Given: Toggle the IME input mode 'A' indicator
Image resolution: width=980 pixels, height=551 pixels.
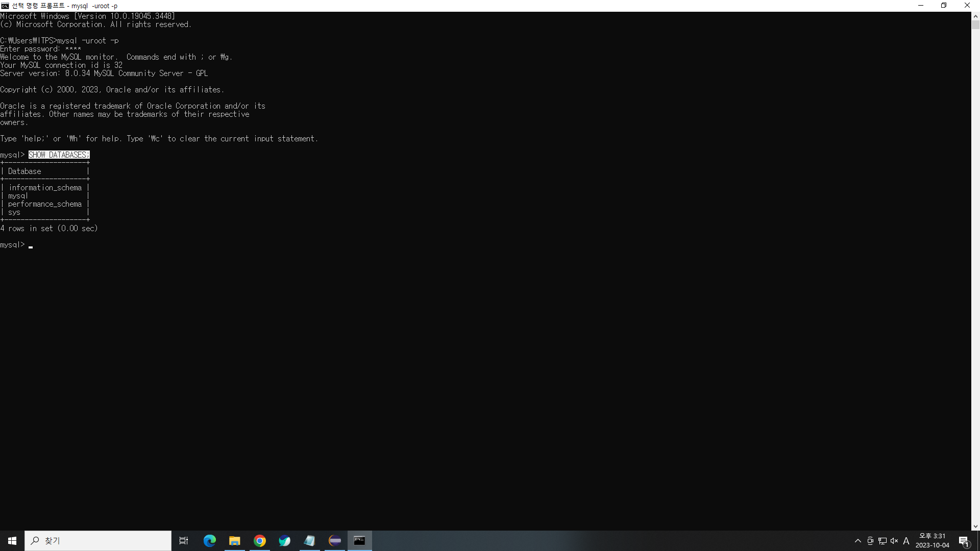Looking at the screenshot, I should tap(906, 541).
